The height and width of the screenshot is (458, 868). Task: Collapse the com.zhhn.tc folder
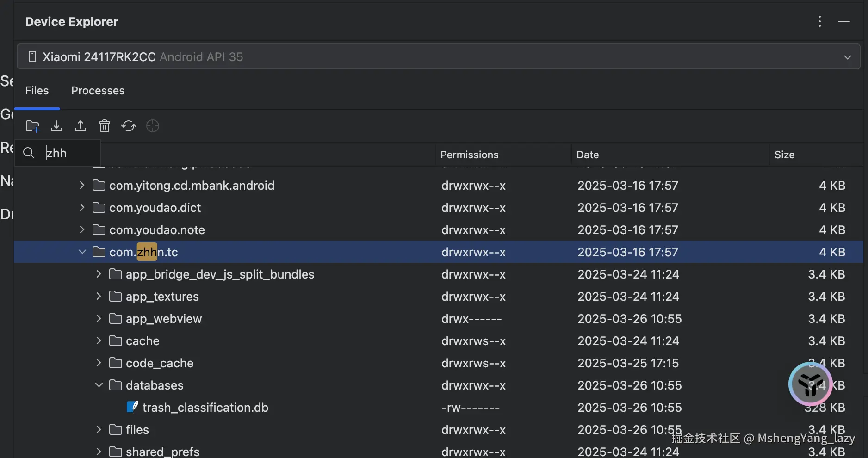point(82,252)
